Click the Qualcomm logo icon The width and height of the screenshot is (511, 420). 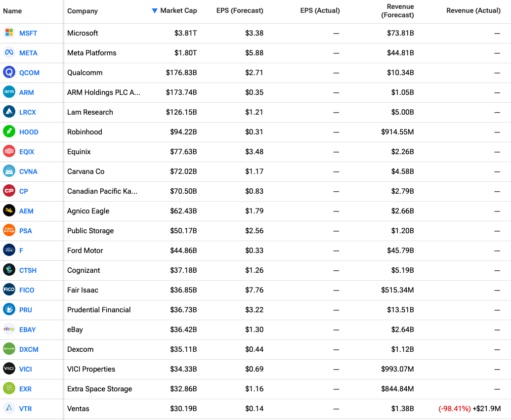coord(9,73)
